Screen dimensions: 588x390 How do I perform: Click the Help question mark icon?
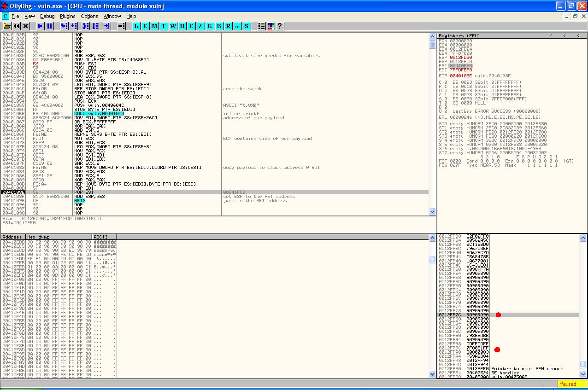point(280,26)
